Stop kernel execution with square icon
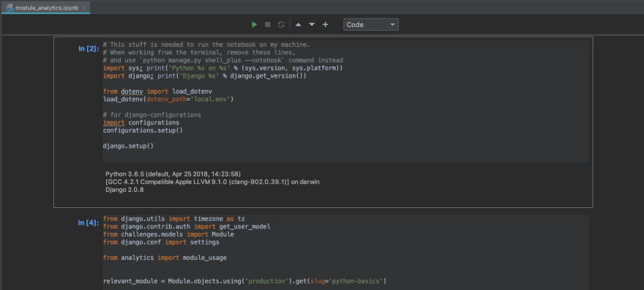 268,25
